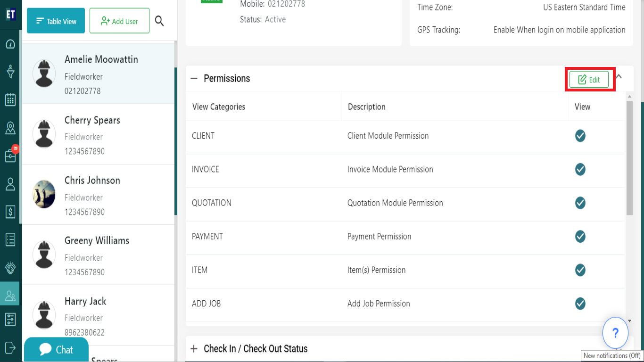Image resolution: width=644 pixels, height=362 pixels.
Task: Click Chris Johnson's profile photo
Action: (44, 195)
